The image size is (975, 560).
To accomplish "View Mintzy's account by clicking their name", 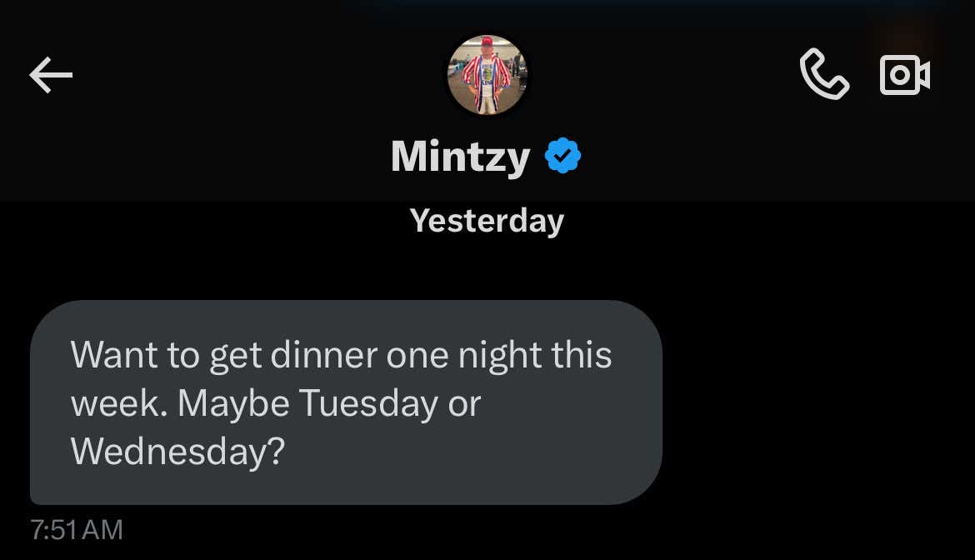I will (460, 155).
